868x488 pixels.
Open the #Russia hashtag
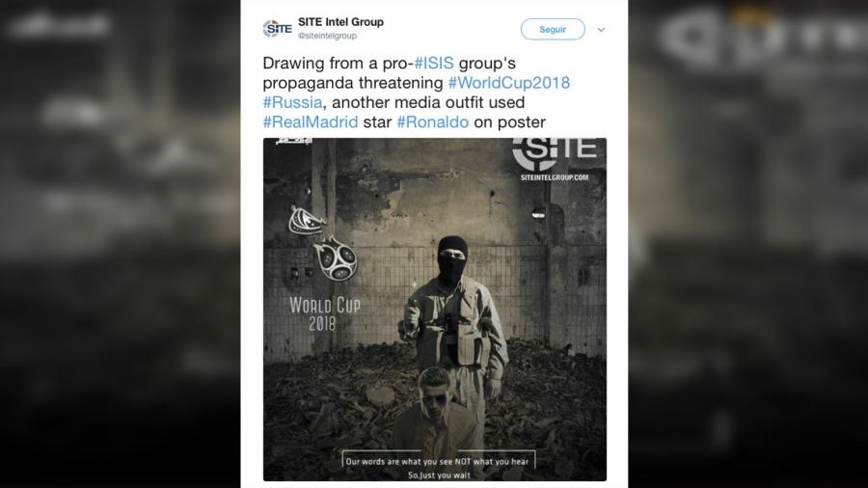point(292,102)
